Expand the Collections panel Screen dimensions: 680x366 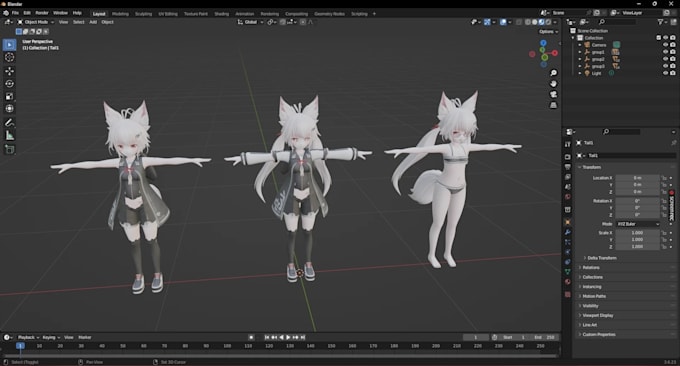[x=592, y=277]
